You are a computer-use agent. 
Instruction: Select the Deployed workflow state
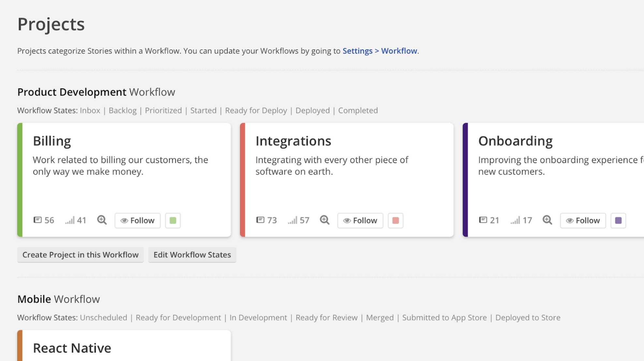point(313,110)
